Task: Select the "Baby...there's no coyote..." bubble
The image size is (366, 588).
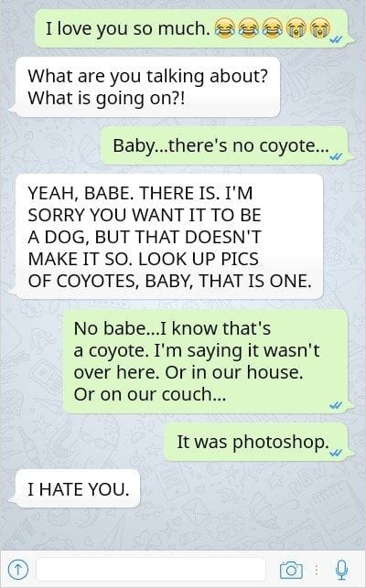Action: (x=224, y=145)
